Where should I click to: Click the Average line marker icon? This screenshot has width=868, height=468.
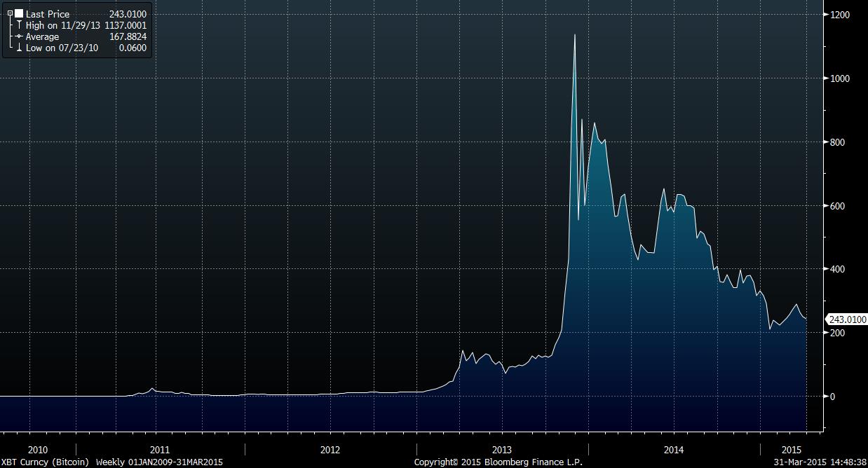18,36
